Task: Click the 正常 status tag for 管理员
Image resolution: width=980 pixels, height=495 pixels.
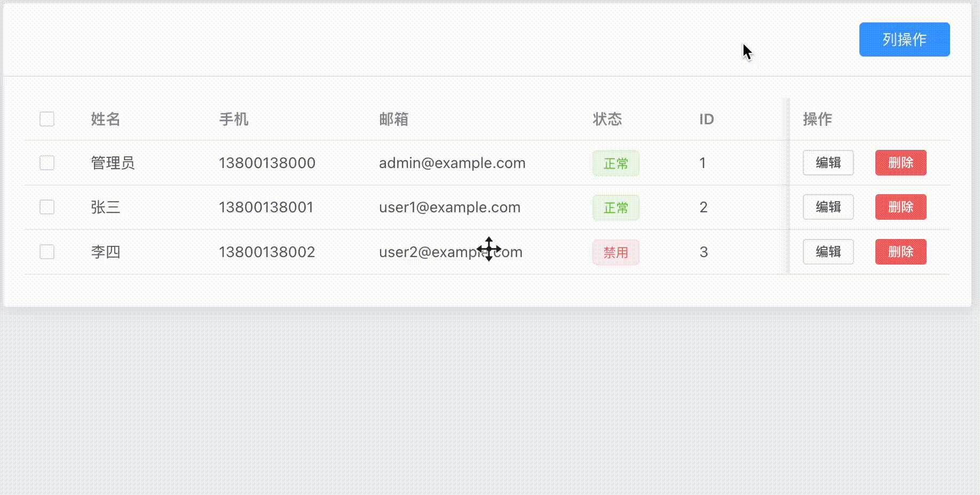Action: [615, 163]
